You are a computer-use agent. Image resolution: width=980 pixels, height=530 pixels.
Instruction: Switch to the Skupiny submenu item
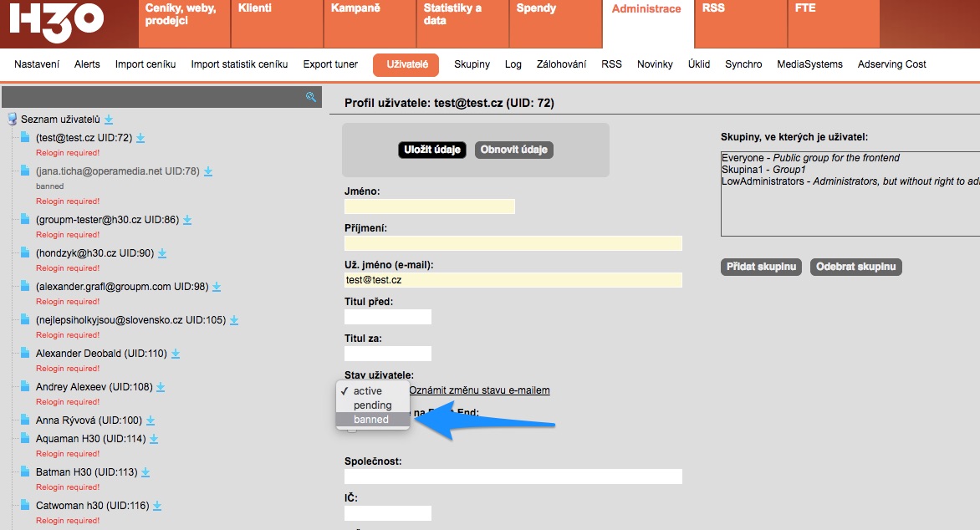pyautogui.click(x=472, y=64)
